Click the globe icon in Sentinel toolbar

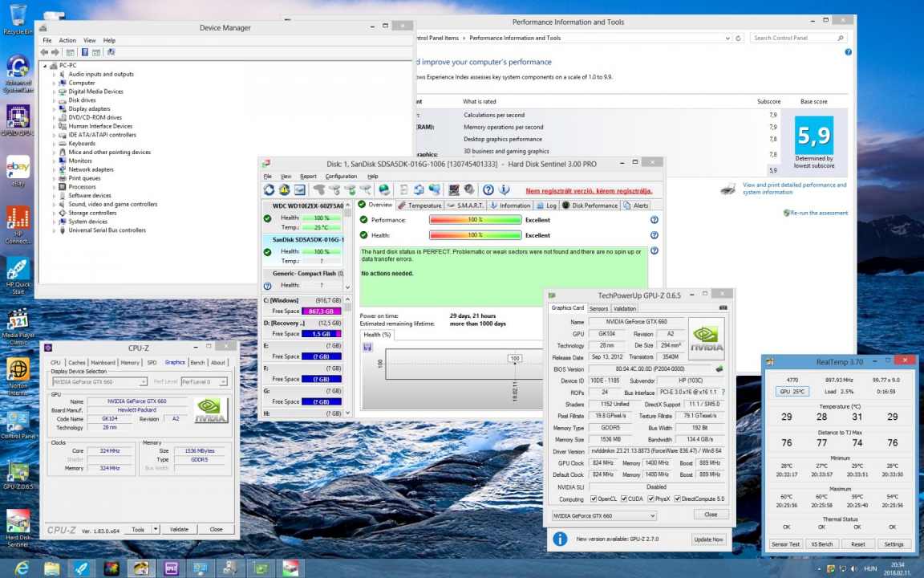tap(384, 190)
